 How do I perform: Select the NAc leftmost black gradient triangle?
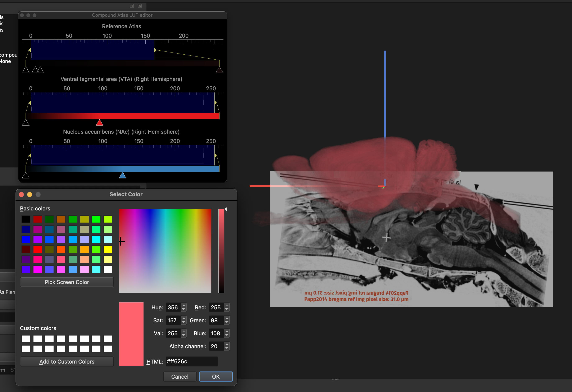pyautogui.click(x=26, y=175)
